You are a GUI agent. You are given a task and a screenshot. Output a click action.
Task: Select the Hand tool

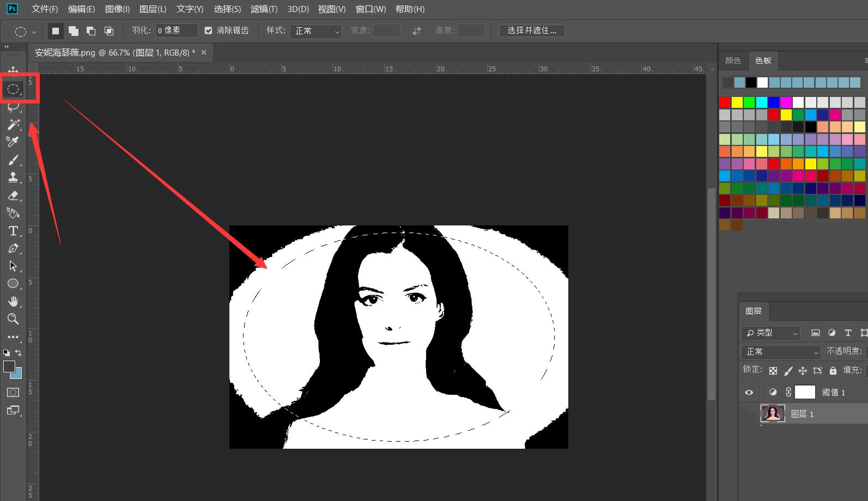pos(13,301)
